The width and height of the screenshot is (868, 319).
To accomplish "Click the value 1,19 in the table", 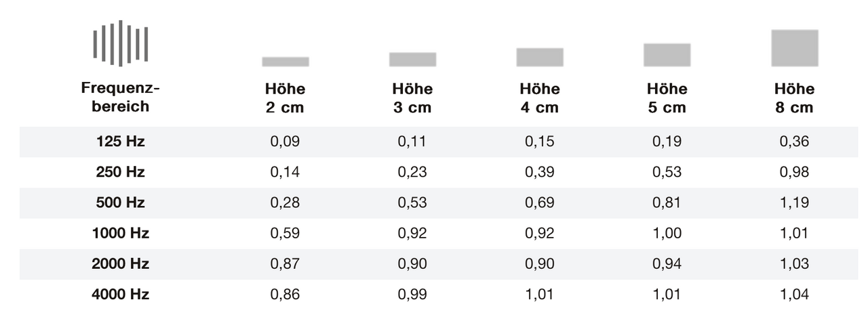I will pyautogui.click(x=794, y=203).
